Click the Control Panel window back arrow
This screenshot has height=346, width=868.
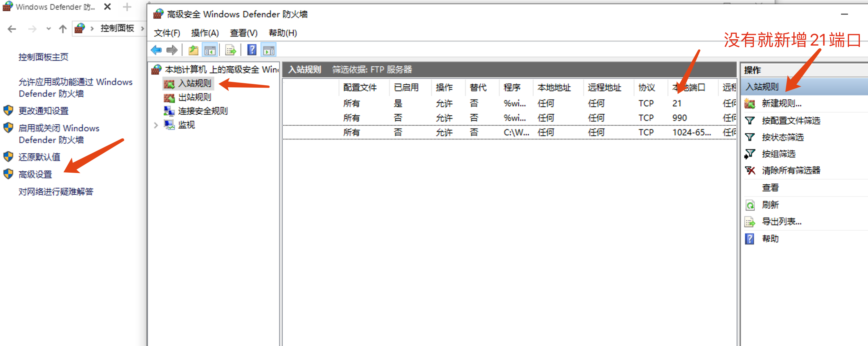click(12, 29)
